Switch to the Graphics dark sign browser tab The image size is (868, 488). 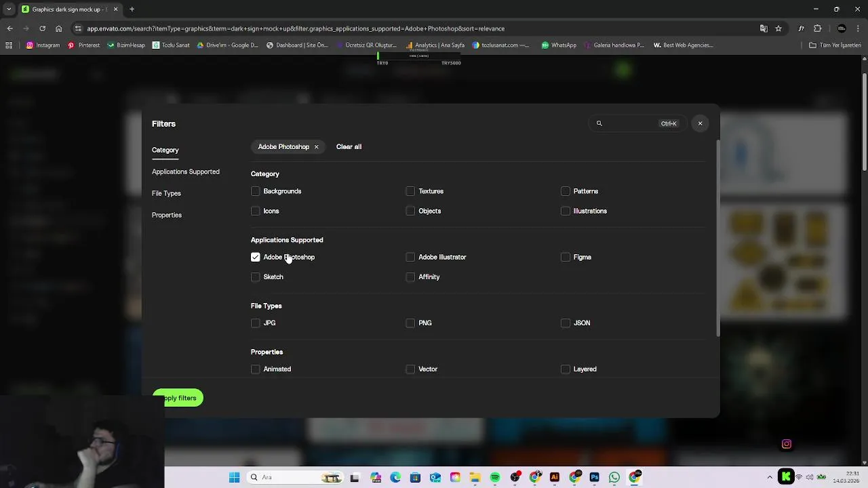pos(68,9)
